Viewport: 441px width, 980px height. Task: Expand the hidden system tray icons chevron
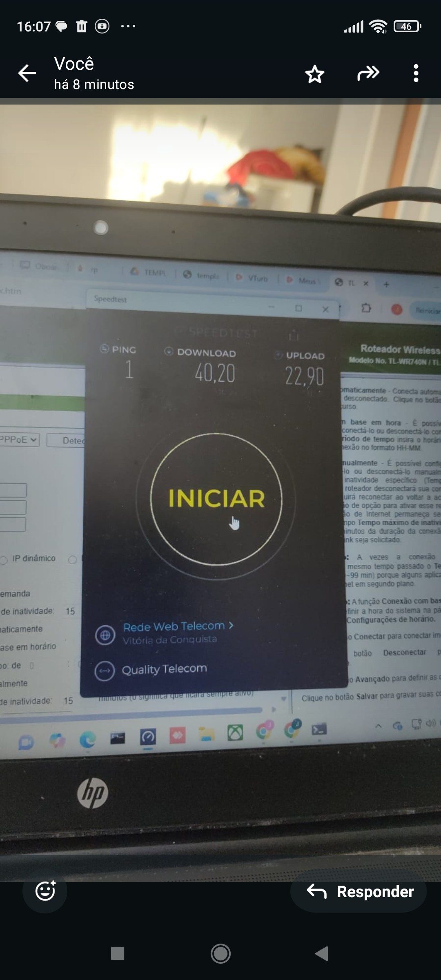coord(379,726)
